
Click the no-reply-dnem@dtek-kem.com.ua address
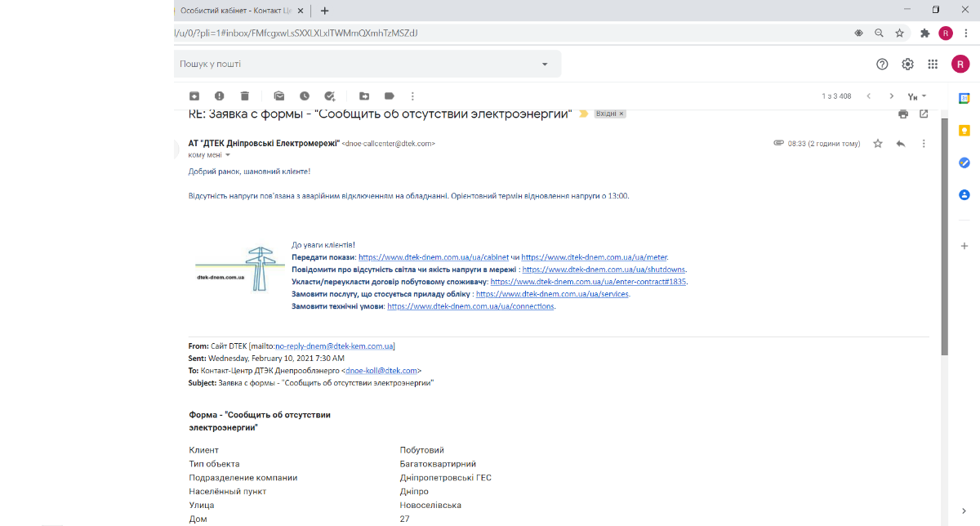pos(335,346)
